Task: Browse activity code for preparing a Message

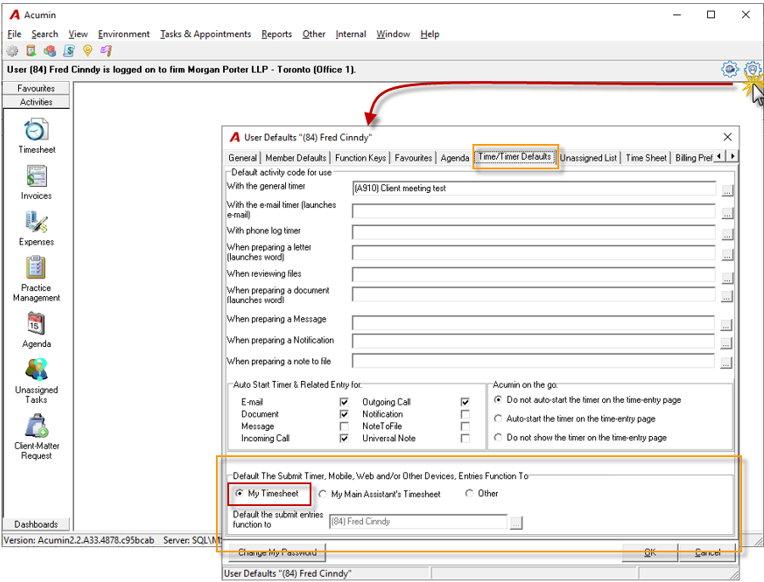Action: [726, 325]
